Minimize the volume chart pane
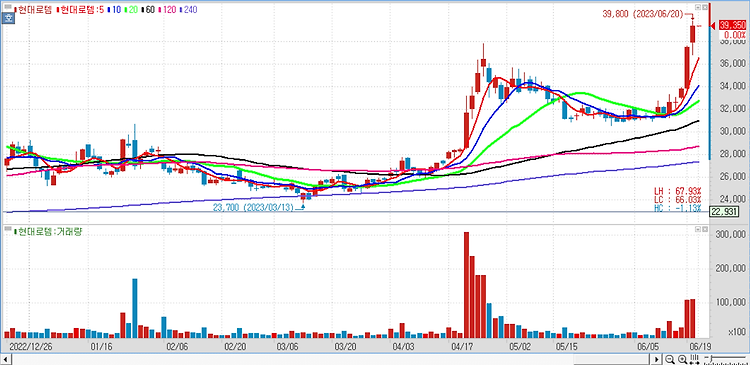Screen dimensions: 750x365 (x=698, y=230)
